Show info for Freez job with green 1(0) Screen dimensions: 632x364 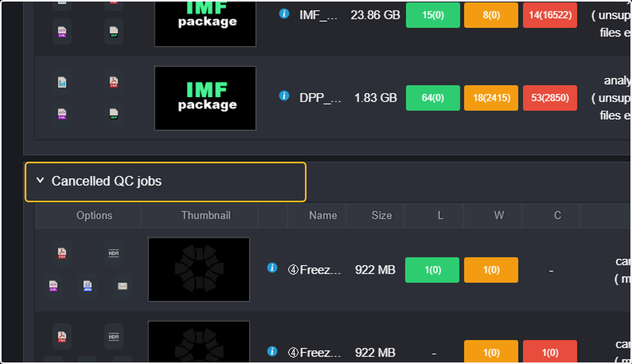click(x=272, y=268)
